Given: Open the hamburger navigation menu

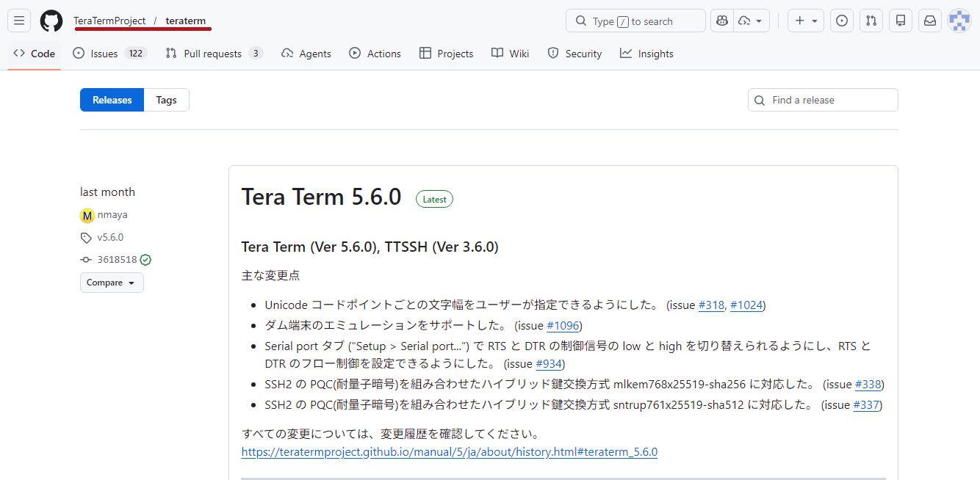Looking at the screenshot, I should pyautogui.click(x=19, y=21).
